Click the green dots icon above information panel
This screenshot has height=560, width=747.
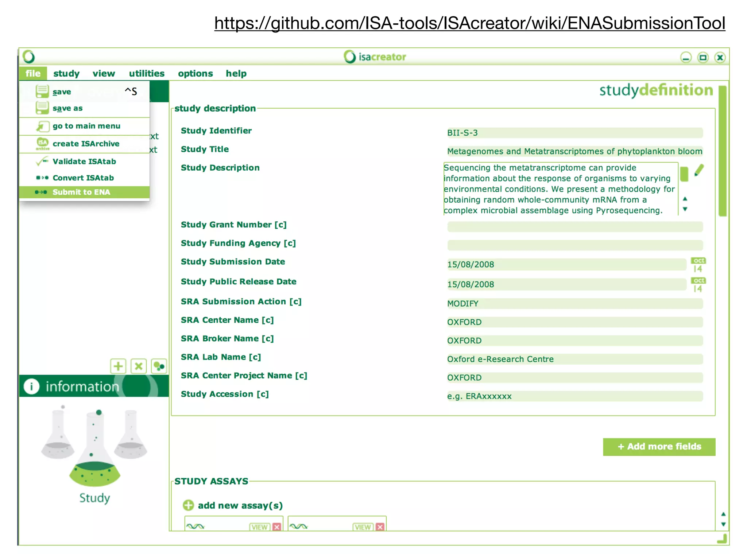point(159,366)
